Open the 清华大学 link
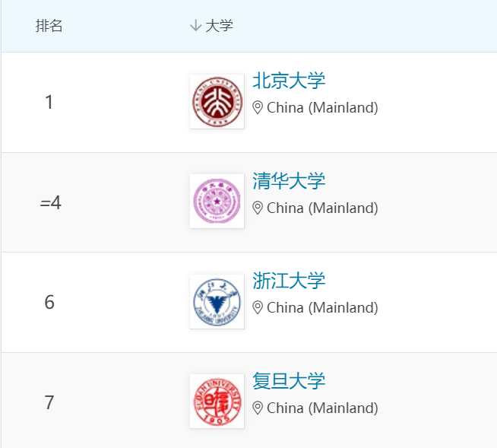Image resolution: width=497 pixels, height=448 pixels. [x=289, y=181]
